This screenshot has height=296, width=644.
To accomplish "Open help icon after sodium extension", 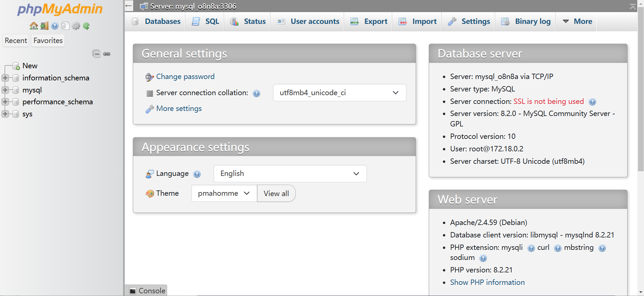I will 483,258.
